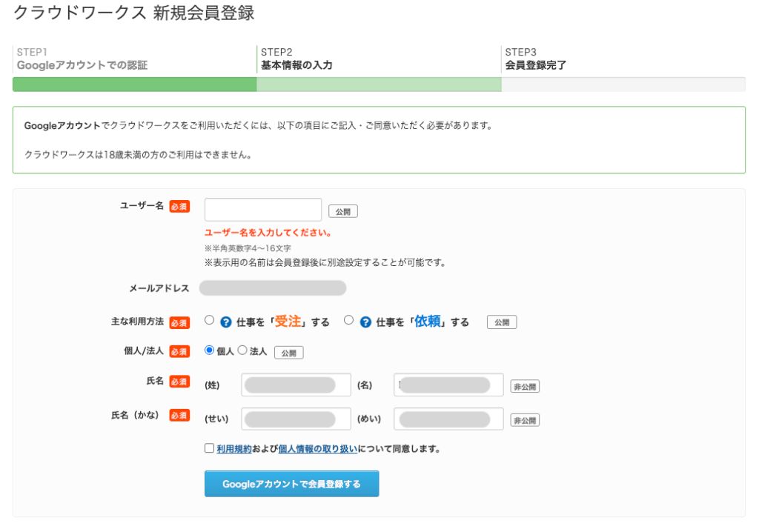Open the 利用規約 link
The image size is (759, 532).
[x=233, y=449]
